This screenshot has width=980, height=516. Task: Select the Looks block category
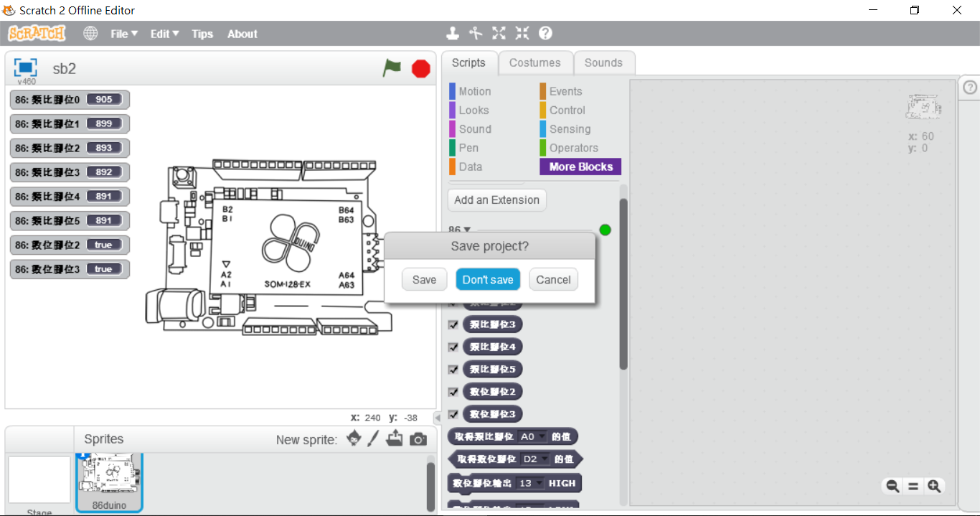(x=473, y=110)
